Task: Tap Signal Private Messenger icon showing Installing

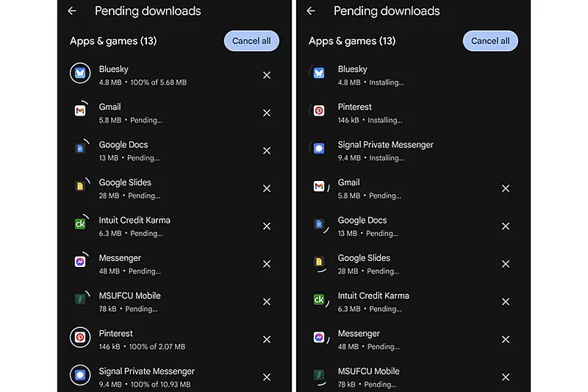Action: [x=319, y=149]
